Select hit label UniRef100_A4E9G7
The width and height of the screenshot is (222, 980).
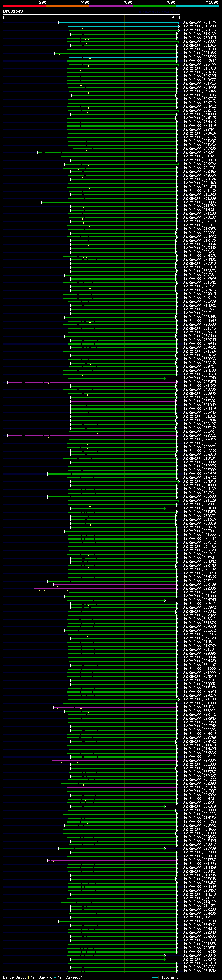199,397
